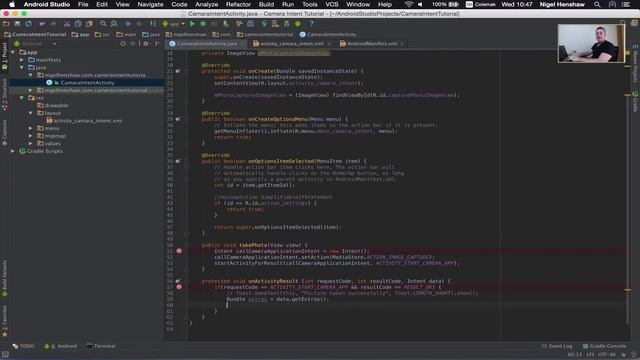This screenshot has width=640, height=360.
Task: Open the app run configuration dropdown
Action: [x=174, y=24]
